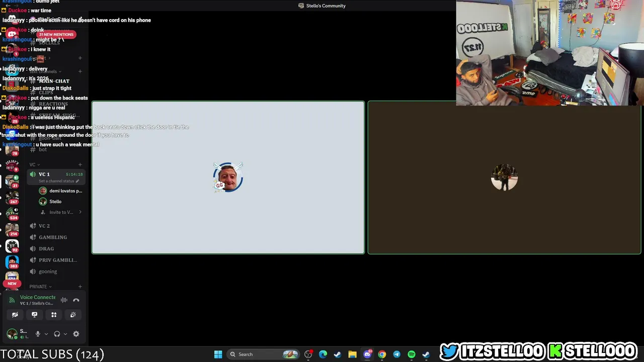Open server with 534 notification badge
Image resolution: width=644 pixels, height=362 pixels.
tap(12, 214)
